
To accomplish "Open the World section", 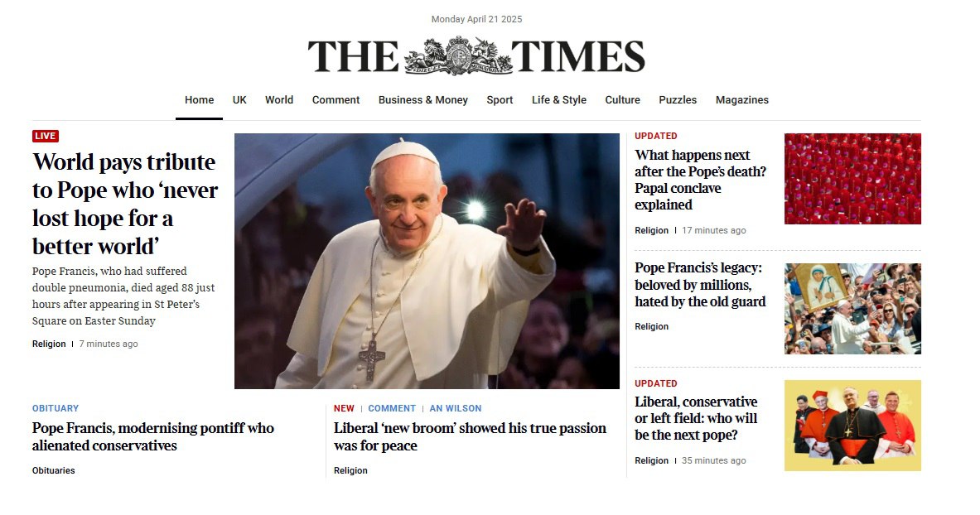I will tap(278, 100).
